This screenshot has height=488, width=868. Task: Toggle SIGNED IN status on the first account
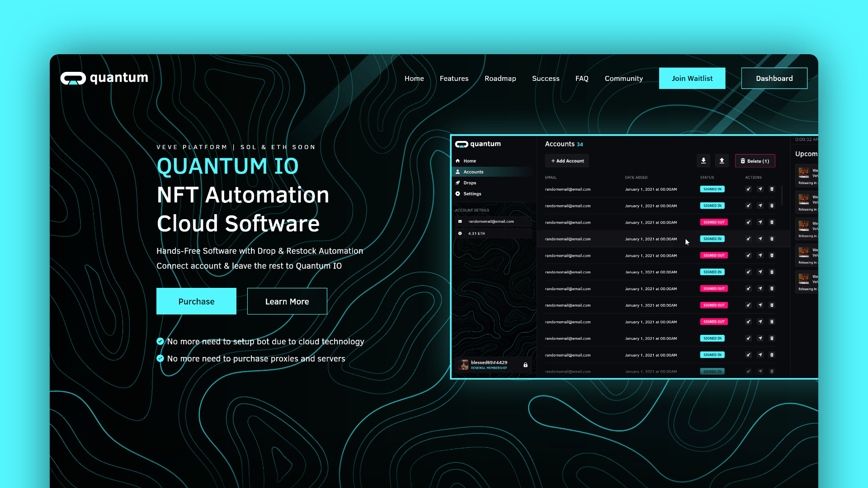[712, 189]
